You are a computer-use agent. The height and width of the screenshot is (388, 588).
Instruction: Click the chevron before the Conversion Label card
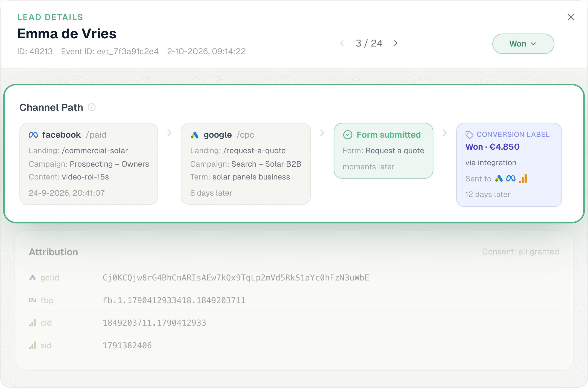point(445,133)
